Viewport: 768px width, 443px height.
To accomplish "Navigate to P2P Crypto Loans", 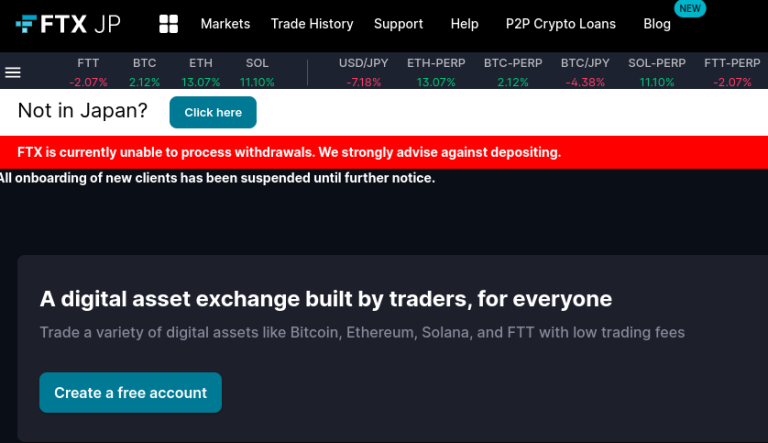I will click(x=560, y=24).
